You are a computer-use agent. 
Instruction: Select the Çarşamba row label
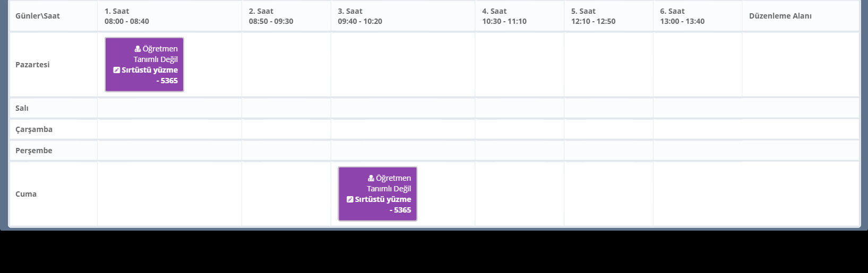pyautogui.click(x=34, y=129)
